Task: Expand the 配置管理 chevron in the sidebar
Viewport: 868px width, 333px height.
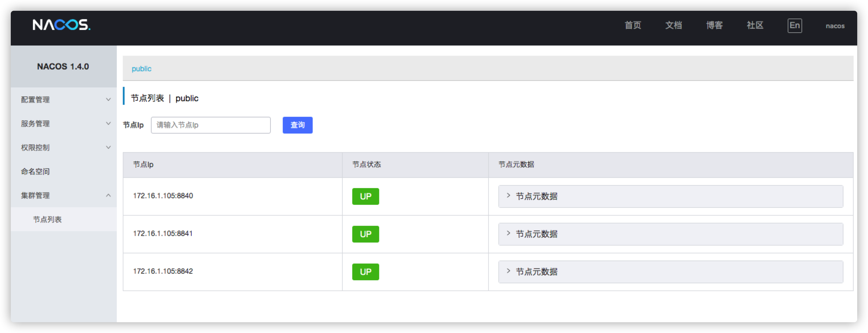Action: click(x=108, y=99)
